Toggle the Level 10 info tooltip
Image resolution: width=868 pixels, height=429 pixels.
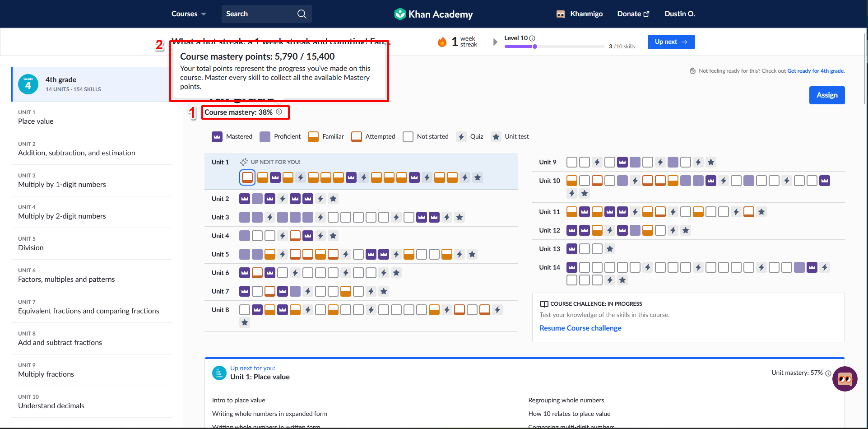tap(533, 38)
